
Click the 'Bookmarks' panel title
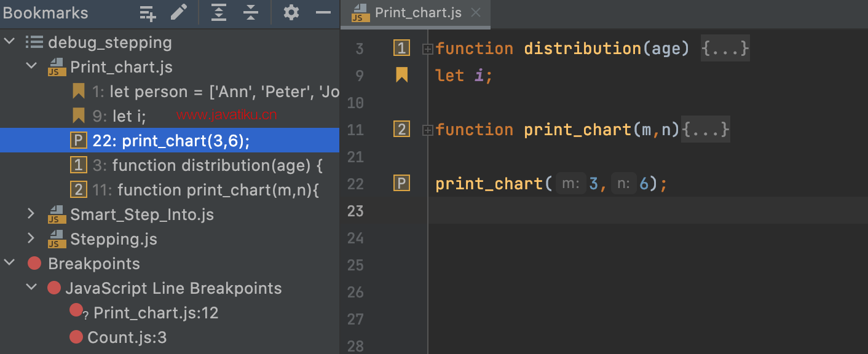(x=46, y=13)
